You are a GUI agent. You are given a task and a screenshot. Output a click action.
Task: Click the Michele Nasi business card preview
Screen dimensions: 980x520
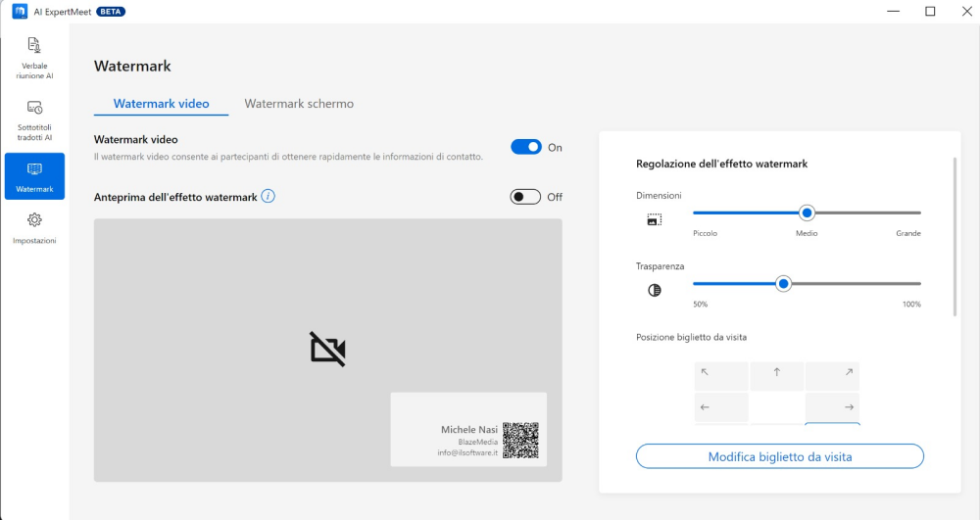click(468, 430)
